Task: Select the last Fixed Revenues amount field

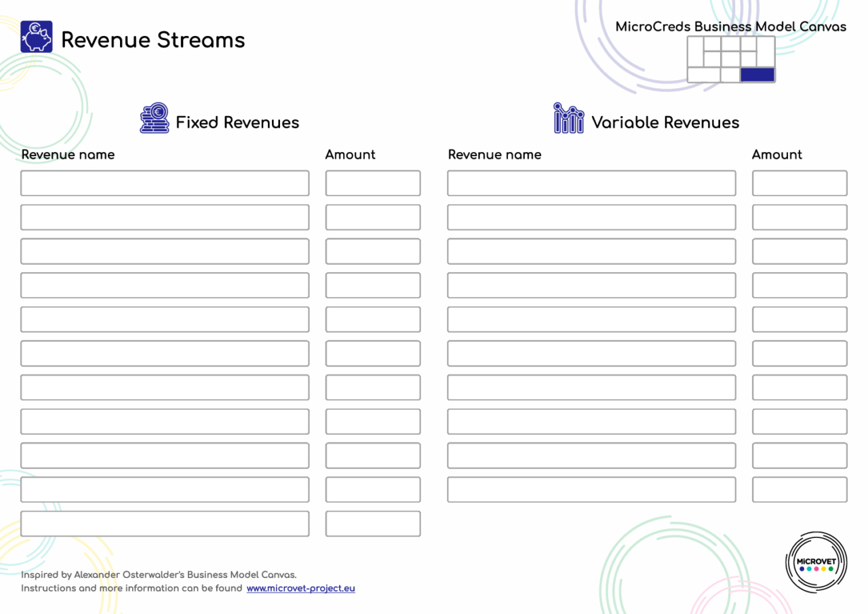Action: 372,524
